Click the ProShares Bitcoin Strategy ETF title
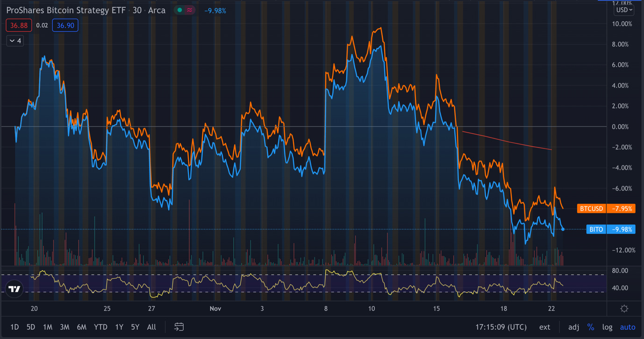The height and width of the screenshot is (339, 644). click(67, 10)
